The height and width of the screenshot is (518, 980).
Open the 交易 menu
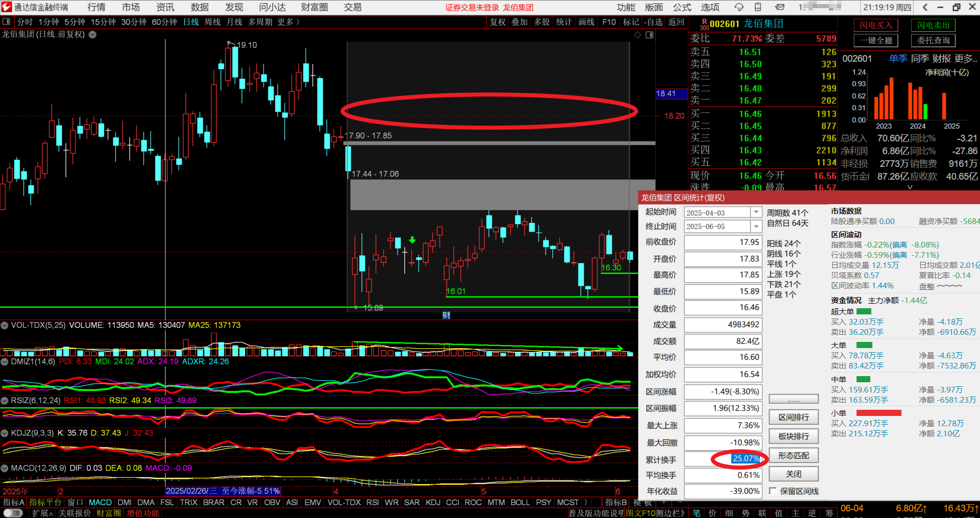click(x=352, y=7)
